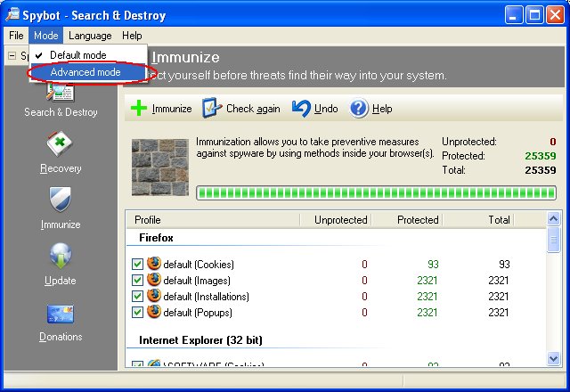Click the Undo toolbar label
570x392 pixels.
326,109
